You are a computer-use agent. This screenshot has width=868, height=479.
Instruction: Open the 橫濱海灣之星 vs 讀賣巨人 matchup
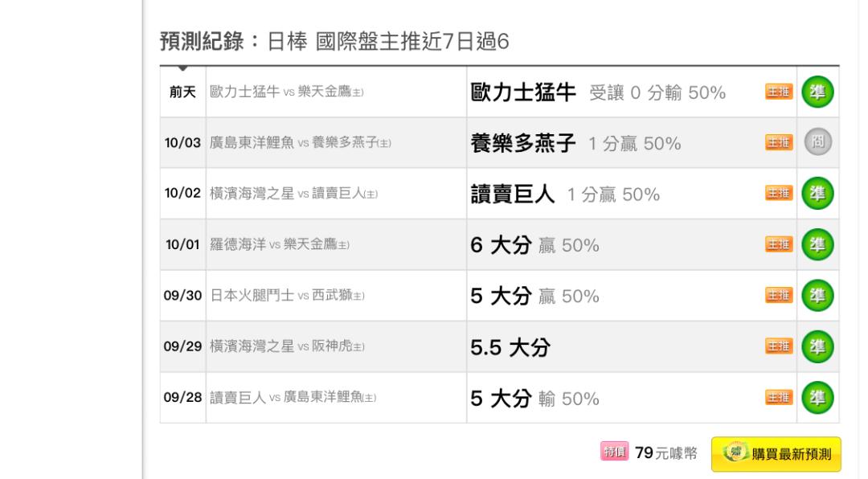(x=294, y=193)
